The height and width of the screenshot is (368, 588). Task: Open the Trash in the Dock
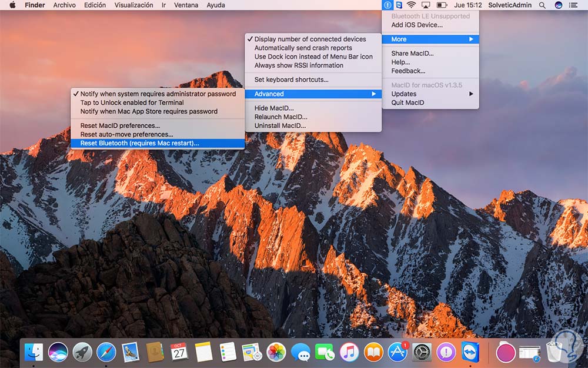[x=554, y=352]
